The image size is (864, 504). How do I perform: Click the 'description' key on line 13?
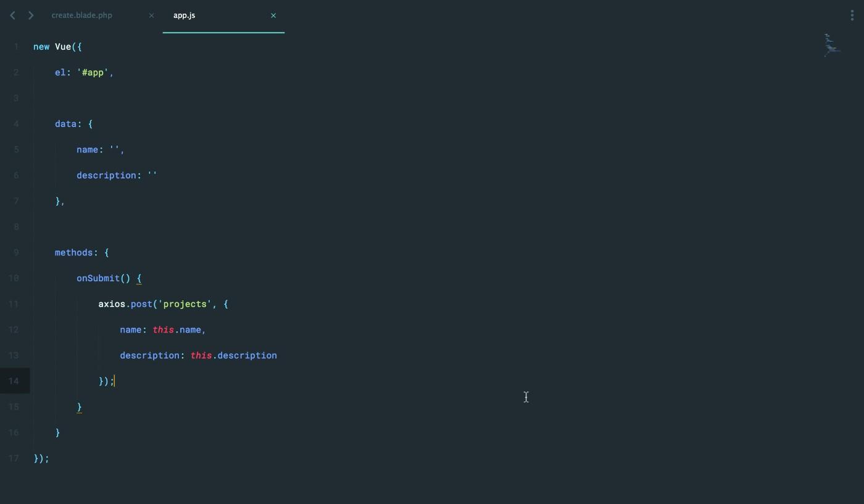click(149, 356)
